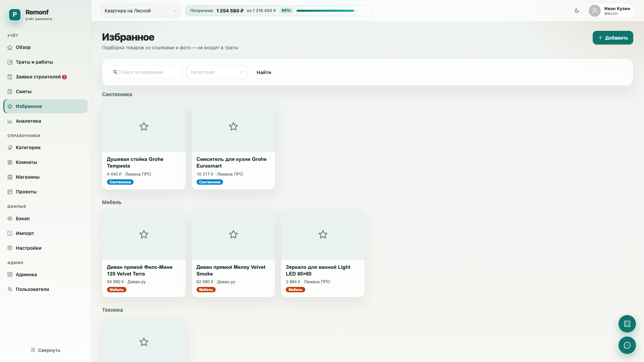Open Импорт in the sidebar
644x362 pixels.
click(46, 233)
